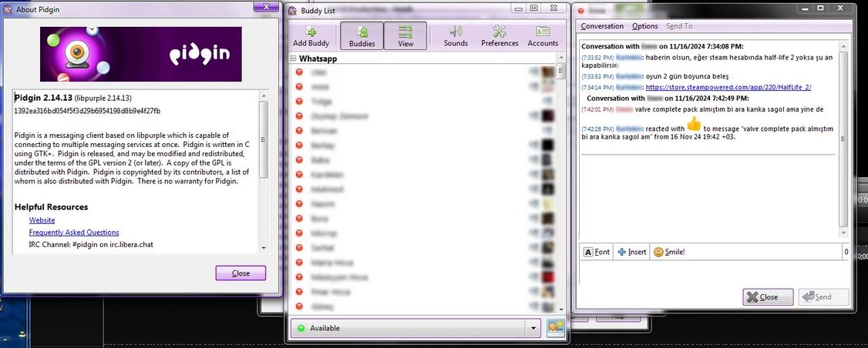Click the About Pidgin scrollbar down arrow

pyautogui.click(x=264, y=249)
